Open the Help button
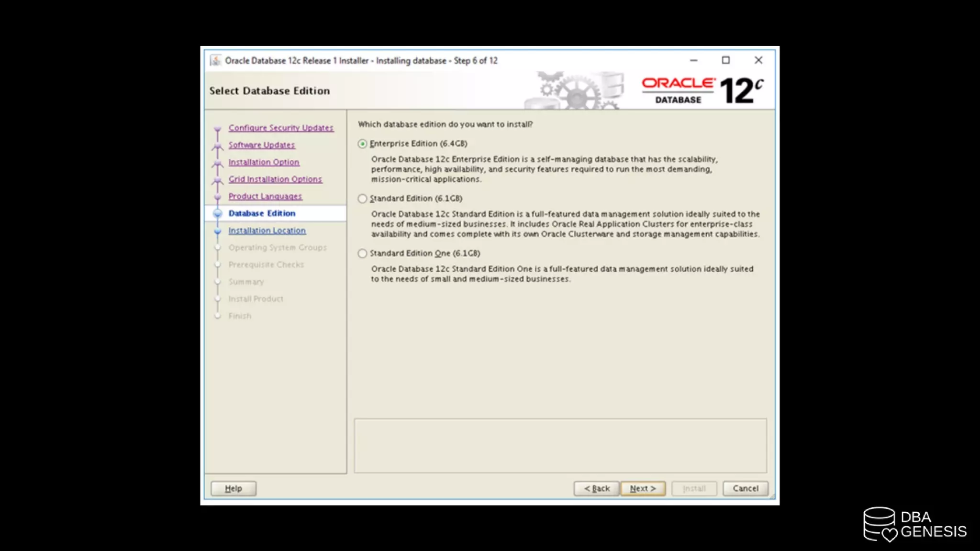 click(234, 488)
